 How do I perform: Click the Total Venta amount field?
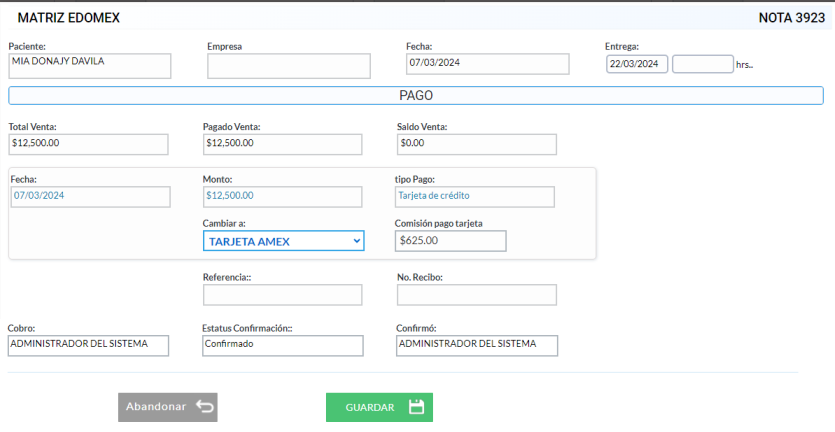[x=88, y=144]
